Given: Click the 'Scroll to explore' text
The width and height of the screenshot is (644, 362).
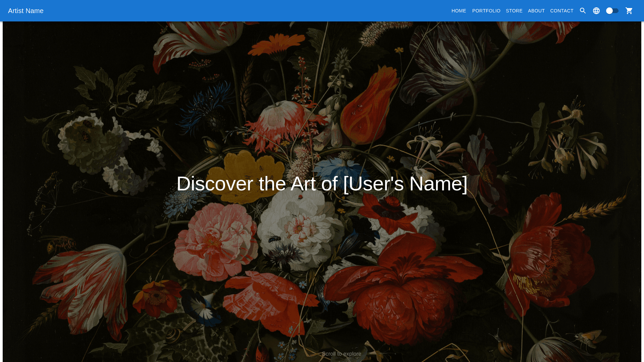Looking at the screenshot, I should pyautogui.click(x=341, y=354).
